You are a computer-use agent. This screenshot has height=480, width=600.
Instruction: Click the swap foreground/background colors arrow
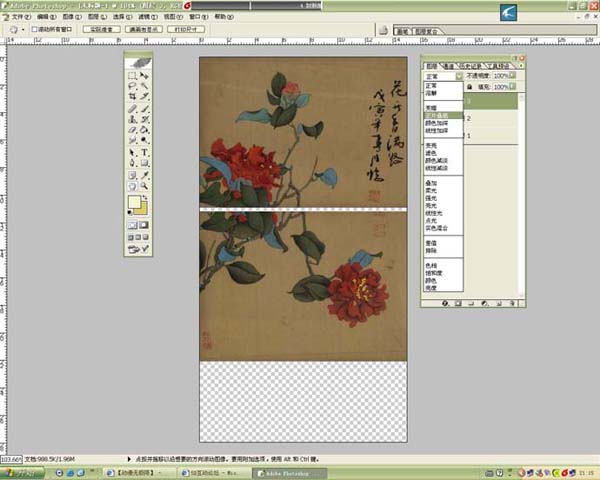(145, 198)
